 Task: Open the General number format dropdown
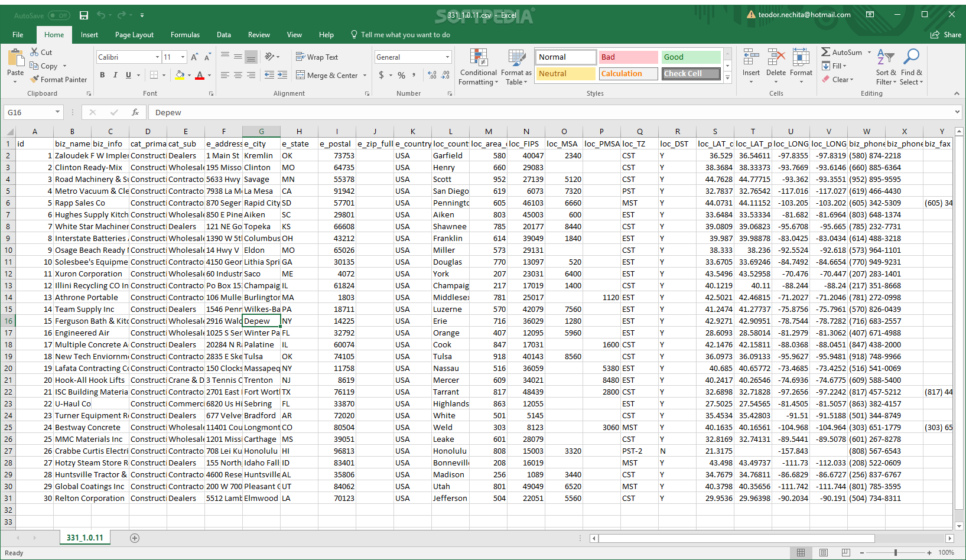(447, 57)
